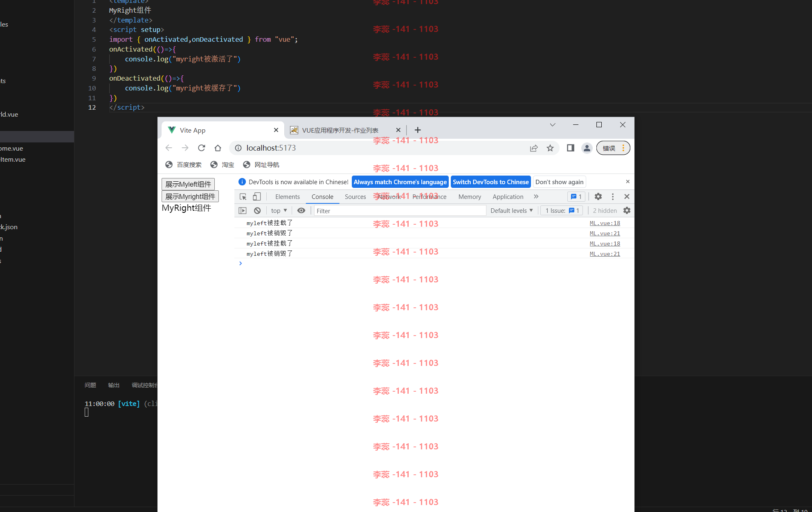The width and height of the screenshot is (812, 512).
Task: Click first console log 'myleft被挂载了'
Action: tap(270, 223)
